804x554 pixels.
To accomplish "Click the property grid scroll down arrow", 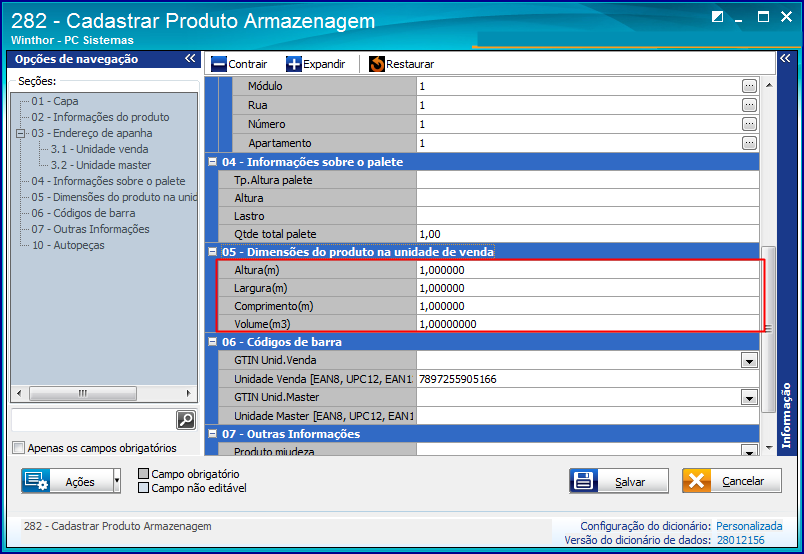I will tap(769, 448).
